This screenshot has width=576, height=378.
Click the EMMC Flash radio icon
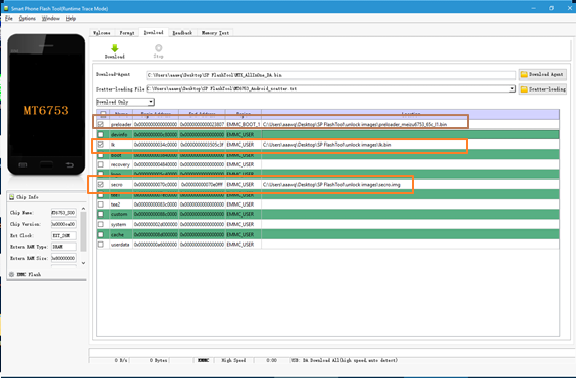click(11, 274)
